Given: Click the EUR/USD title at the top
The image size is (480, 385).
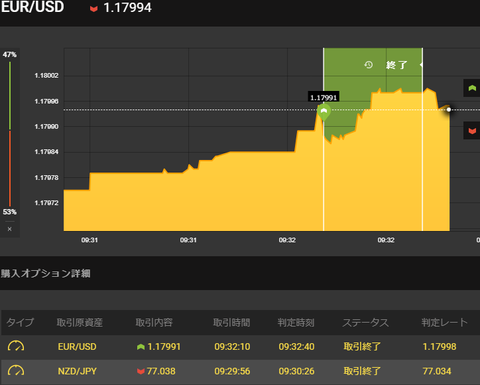Looking at the screenshot, I should tap(32, 7).
